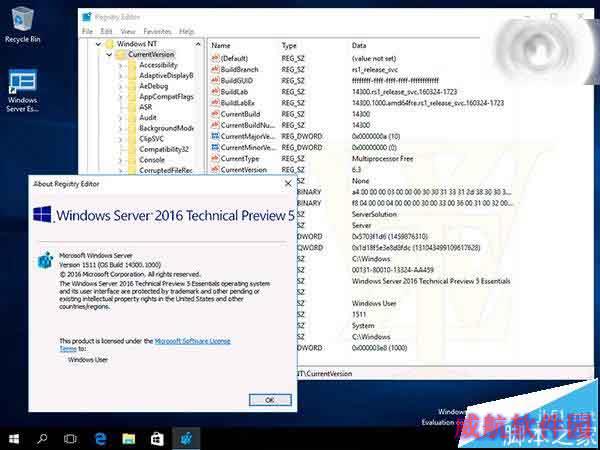The image size is (600, 450).
Task: Click the BuildLab string value icon
Action: [x=215, y=91]
